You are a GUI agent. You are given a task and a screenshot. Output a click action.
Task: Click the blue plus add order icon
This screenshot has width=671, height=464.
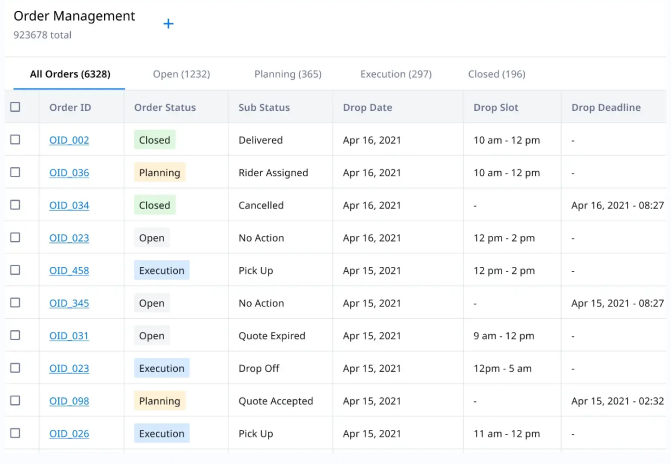pos(168,24)
